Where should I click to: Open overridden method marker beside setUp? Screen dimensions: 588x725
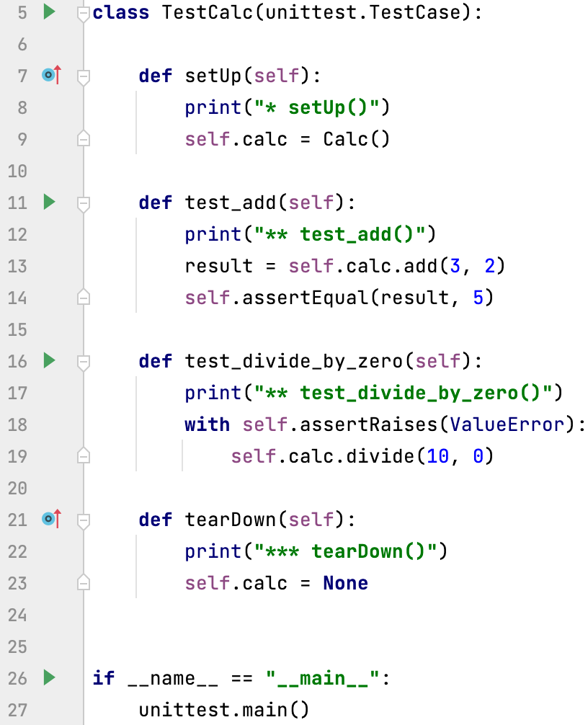(x=51, y=75)
